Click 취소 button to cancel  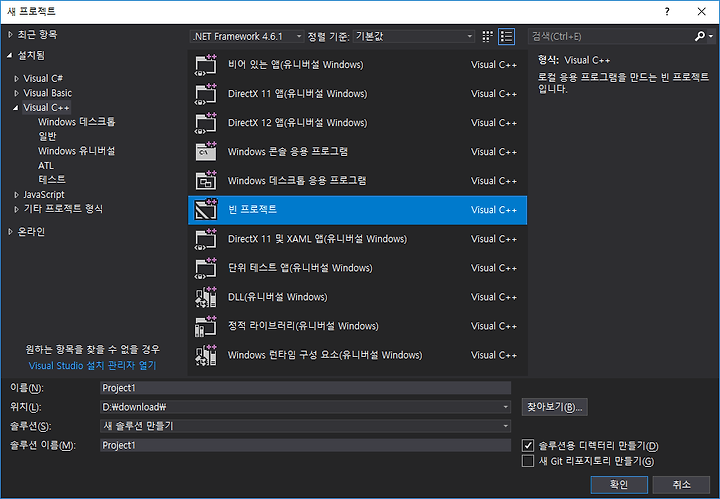coord(681,484)
